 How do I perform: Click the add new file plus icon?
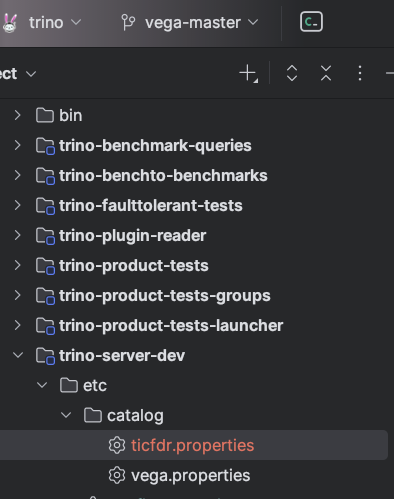click(x=248, y=73)
